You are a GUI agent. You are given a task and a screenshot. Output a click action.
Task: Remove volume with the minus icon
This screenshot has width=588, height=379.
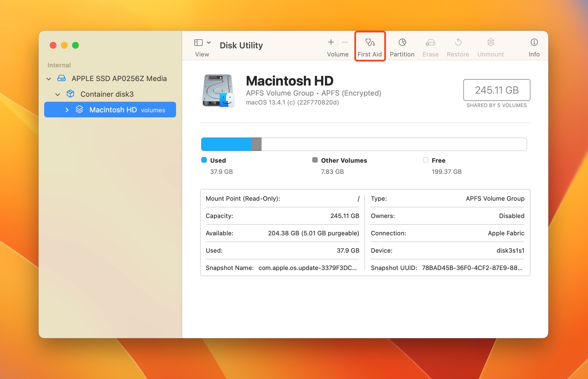point(345,42)
